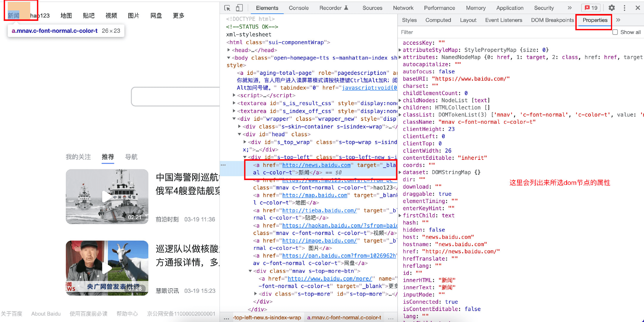Play the coast guard ship video thumbnail
Screen dimensions: 644x322
[107, 196]
